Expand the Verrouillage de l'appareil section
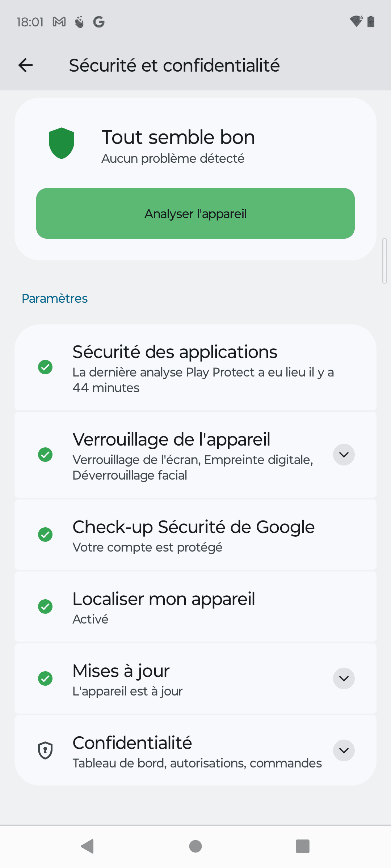391x868 pixels. [x=344, y=455]
